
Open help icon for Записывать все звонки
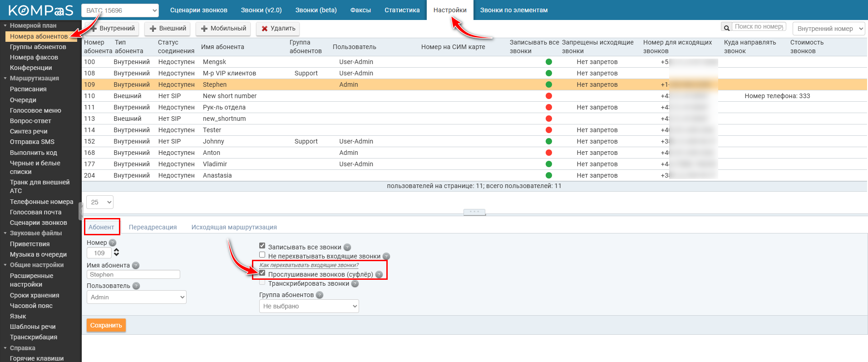click(x=347, y=248)
